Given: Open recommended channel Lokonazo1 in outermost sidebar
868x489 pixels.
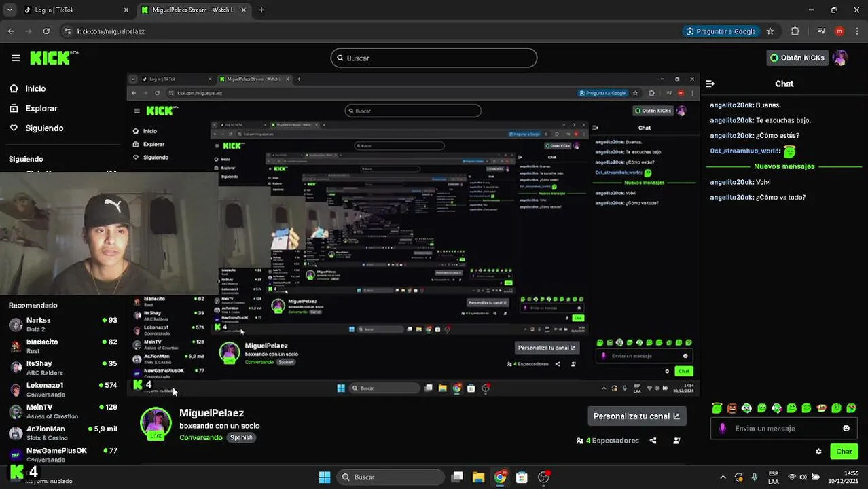Looking at the screenshot, I should pyautogui.click(x=62, y=389).
